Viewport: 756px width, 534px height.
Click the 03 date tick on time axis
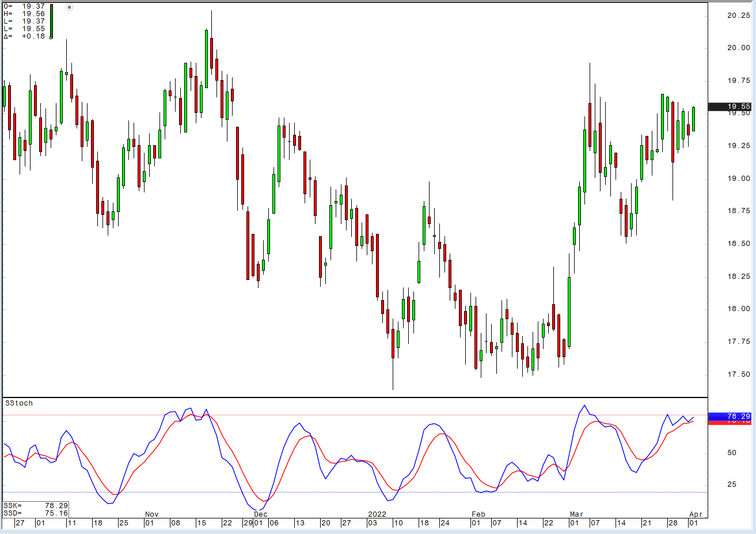click(373, 523)
